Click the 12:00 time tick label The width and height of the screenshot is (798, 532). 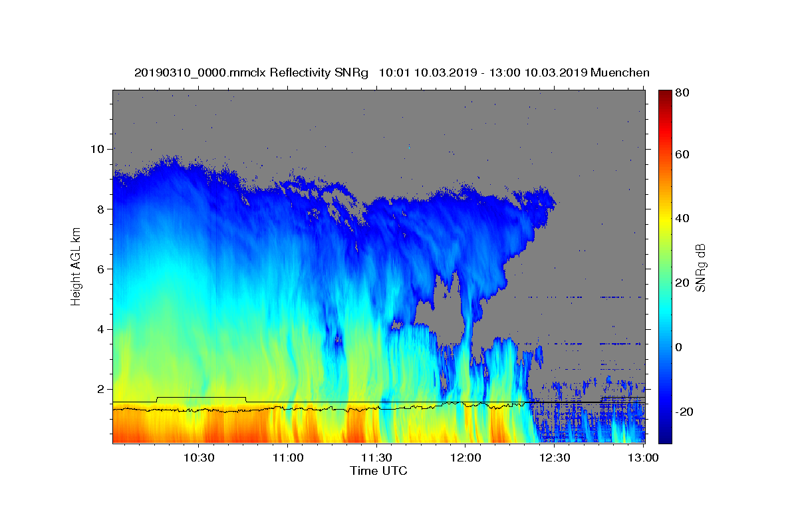click(465, 458)
